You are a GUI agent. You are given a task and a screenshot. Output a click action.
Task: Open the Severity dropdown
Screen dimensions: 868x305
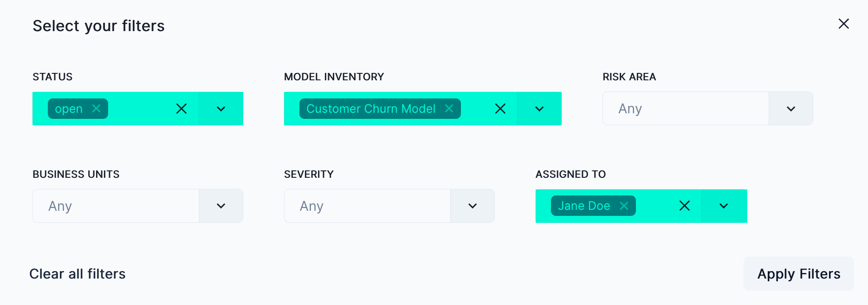coord(473,206)
